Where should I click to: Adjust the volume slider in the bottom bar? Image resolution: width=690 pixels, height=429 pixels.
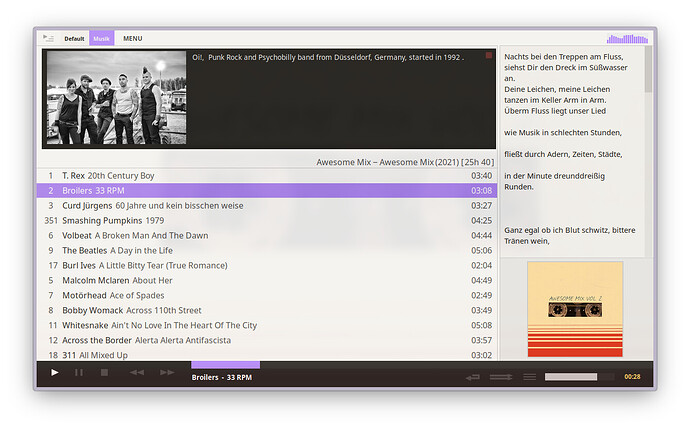coord(579,377)
